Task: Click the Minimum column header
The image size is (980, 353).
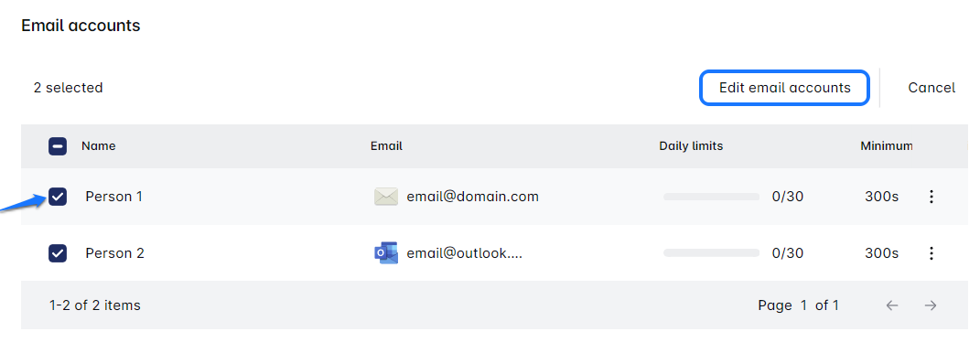Action: (x=887, y=146)
